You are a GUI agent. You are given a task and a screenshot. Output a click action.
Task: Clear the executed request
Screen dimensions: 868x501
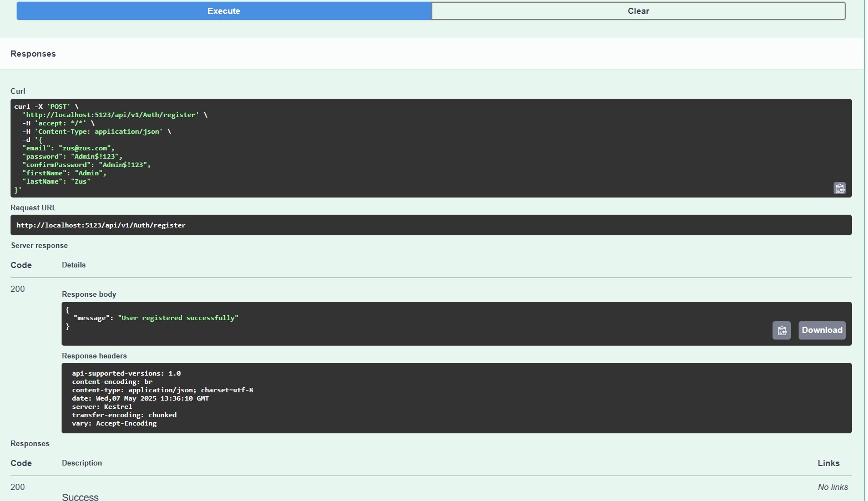pos(638,11)
